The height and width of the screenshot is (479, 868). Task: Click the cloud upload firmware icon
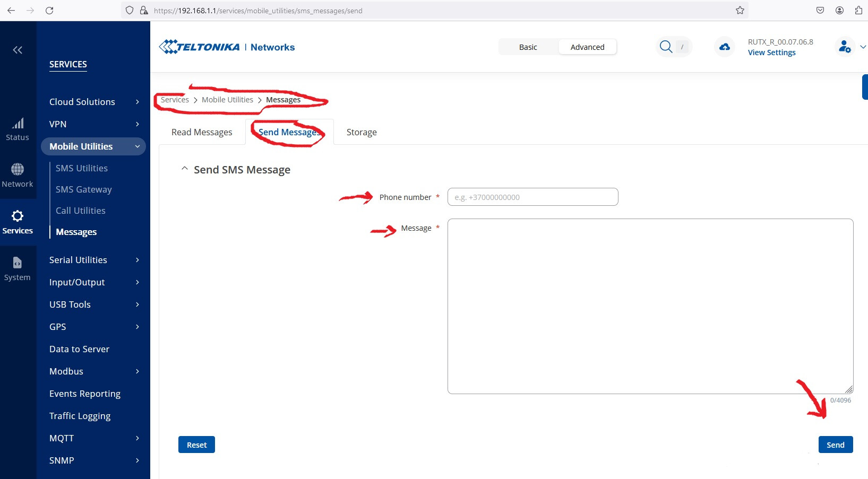[x=724, y=47]
